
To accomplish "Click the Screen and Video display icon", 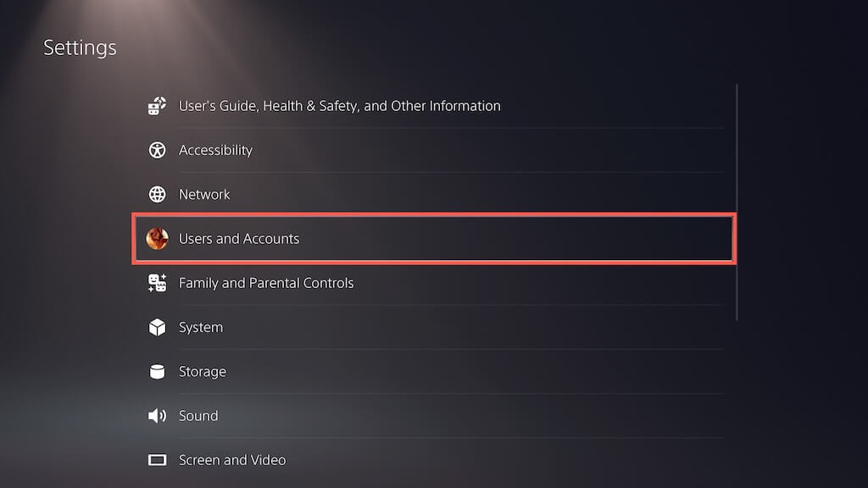I will [157, 460].
